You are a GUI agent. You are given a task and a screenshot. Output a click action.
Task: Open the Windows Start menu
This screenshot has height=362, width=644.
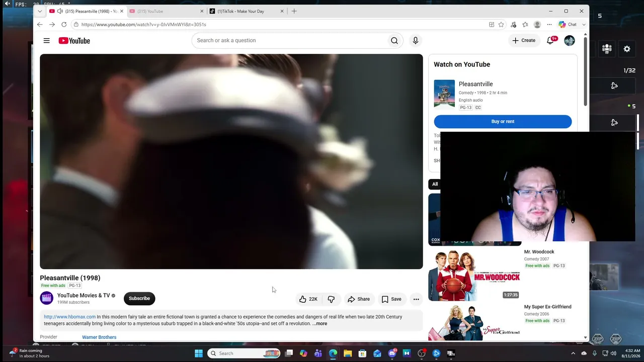click(199, 353)
